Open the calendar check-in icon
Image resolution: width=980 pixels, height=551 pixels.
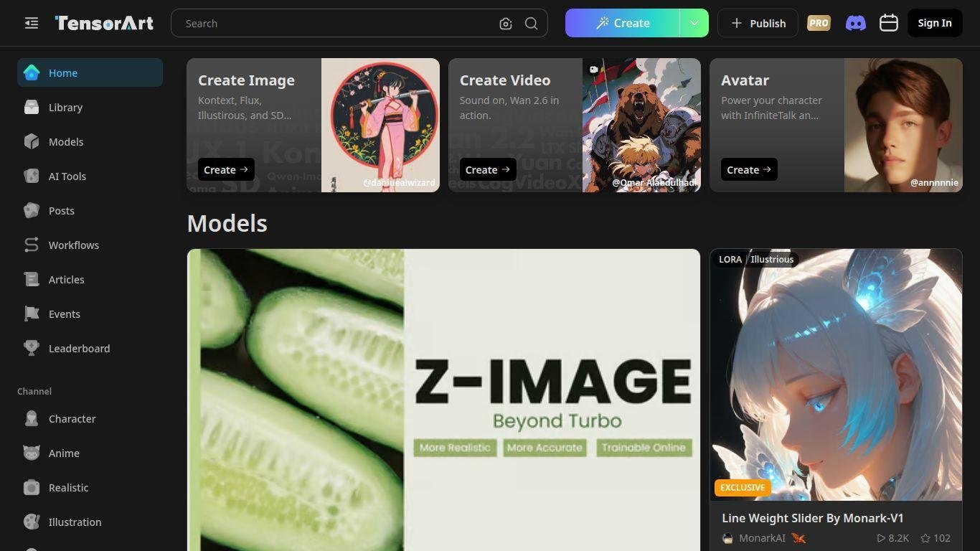(889, 23)
